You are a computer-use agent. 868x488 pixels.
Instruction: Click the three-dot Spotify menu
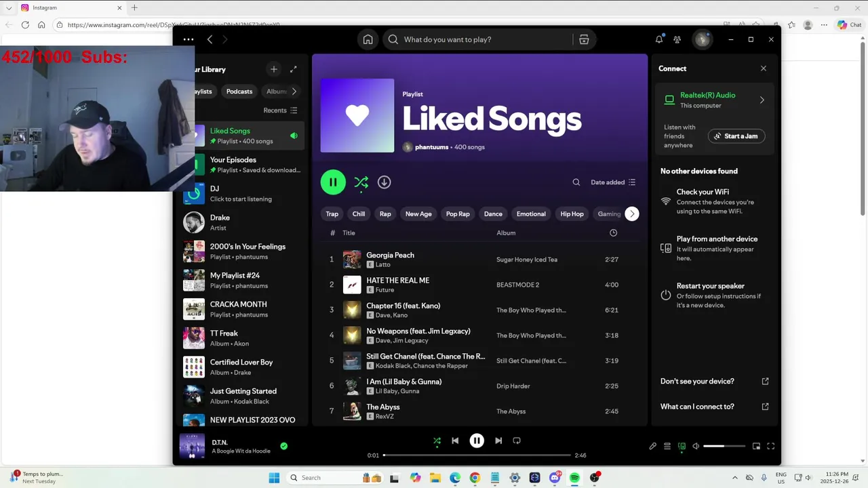click(x=189, y=39)
